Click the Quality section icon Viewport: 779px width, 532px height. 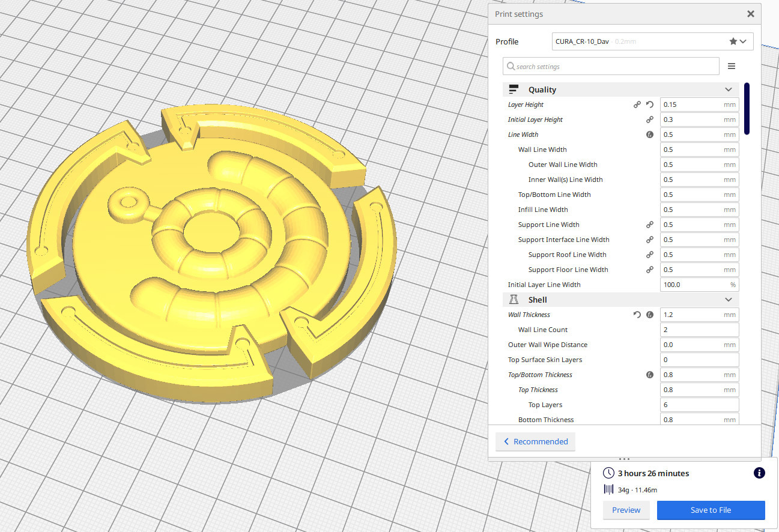coord(514,89)
